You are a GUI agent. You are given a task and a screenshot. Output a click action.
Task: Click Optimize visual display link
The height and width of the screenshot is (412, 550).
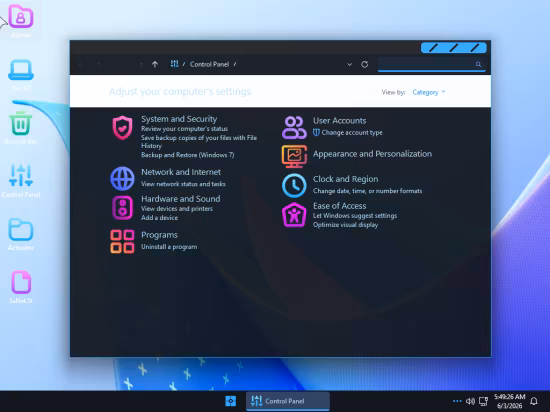[346, 225]
